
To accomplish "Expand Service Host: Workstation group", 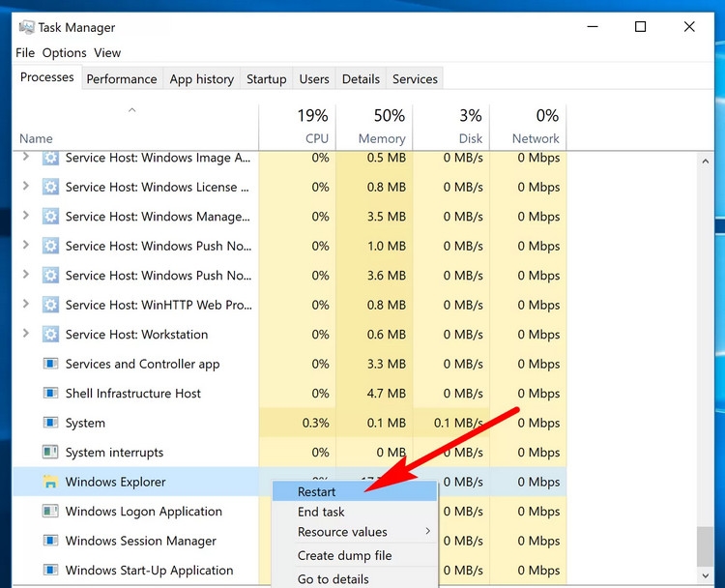I will pos(26,333).
